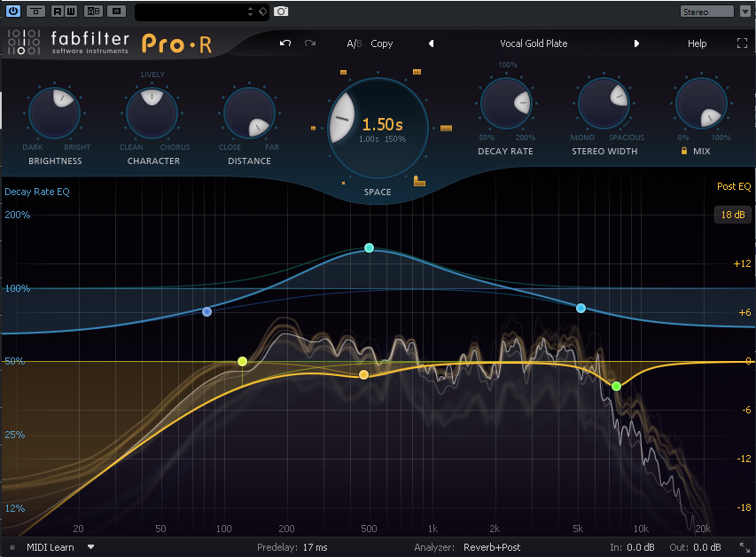Click the Decay Rate EQ label
Screen dimensions: 756x557
(x=37, y=192)
